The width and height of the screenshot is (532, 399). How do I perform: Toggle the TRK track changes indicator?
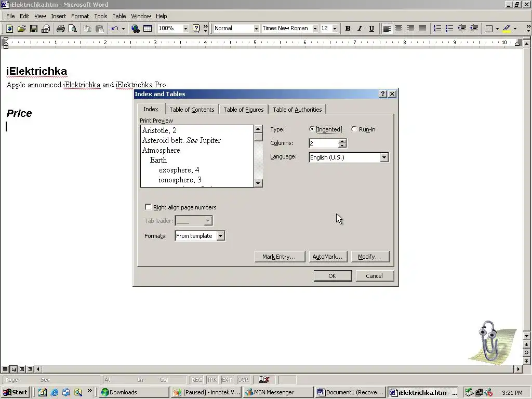(x=212, y=380)
